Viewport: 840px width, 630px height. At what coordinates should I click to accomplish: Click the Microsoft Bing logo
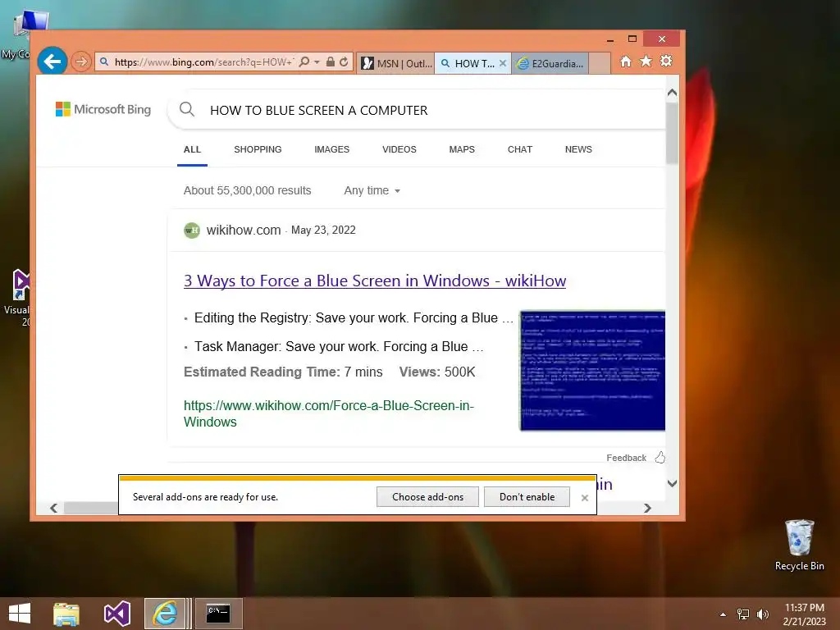(x=103, y=109)
